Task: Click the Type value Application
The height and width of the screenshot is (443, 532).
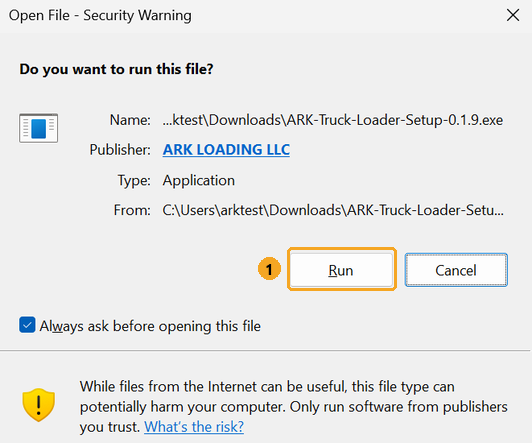Action: [x=199, y=180]
